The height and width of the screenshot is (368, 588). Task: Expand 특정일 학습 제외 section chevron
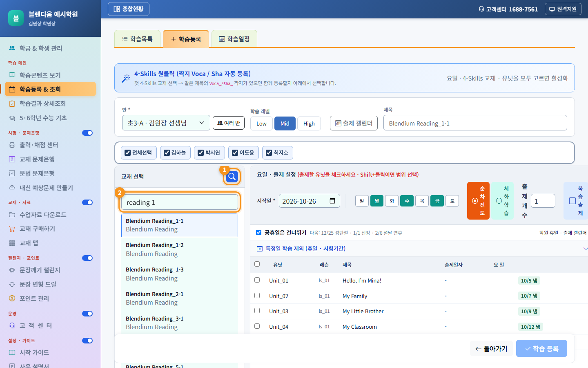pos(586,249)
